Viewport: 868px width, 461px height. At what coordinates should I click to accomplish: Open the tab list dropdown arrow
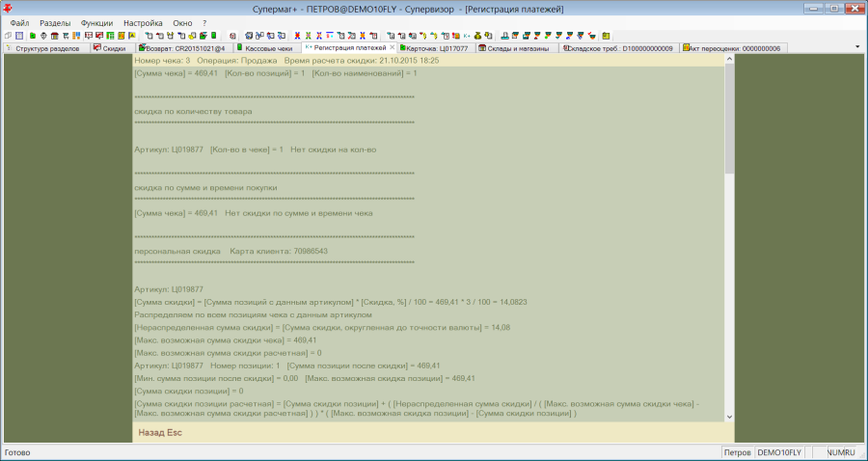click(857, 47)
